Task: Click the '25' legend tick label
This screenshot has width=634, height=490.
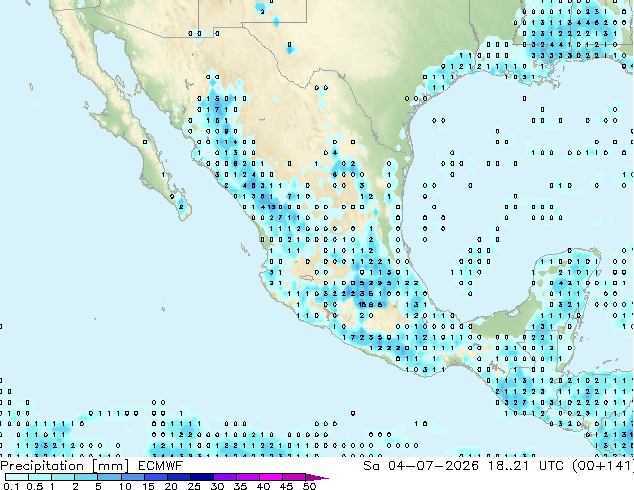Action: (194, 486)
